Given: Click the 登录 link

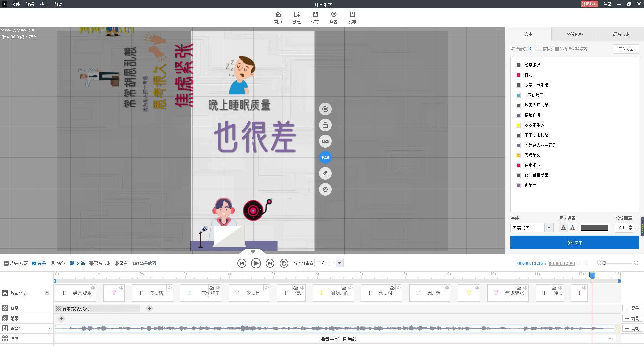Looking at the screenshot, I should coord(607,4).
